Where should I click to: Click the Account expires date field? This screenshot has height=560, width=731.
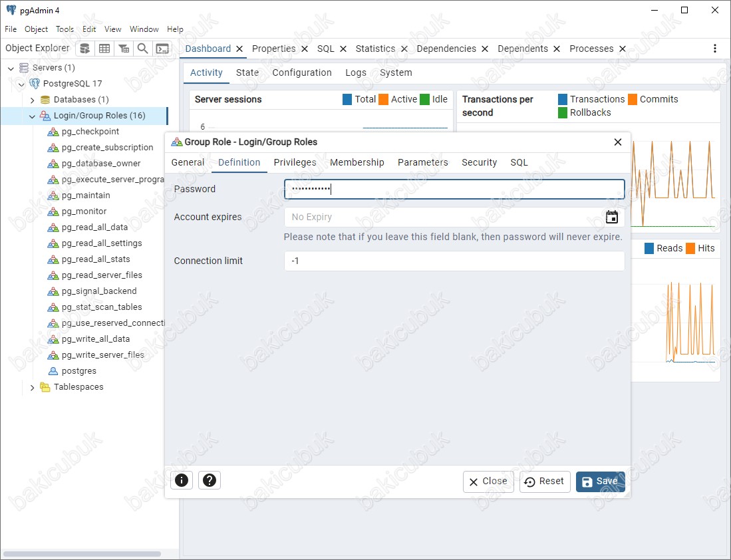coord(454,217)
